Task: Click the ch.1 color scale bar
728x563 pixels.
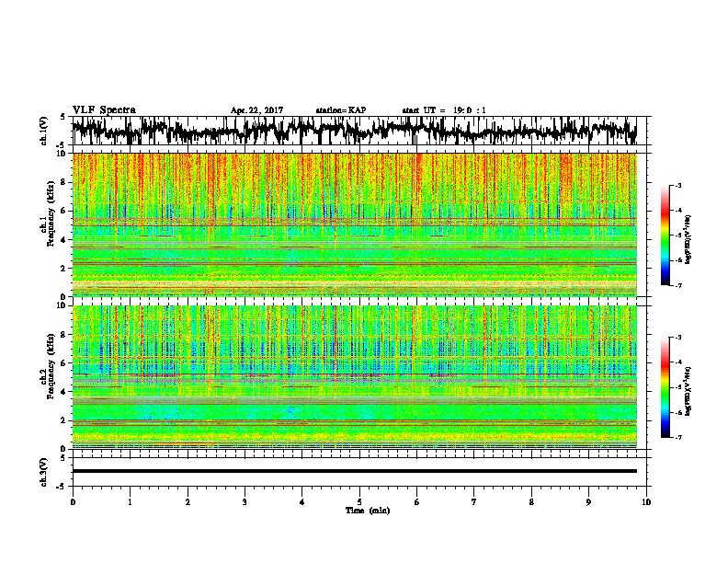Action: [665, 236]
